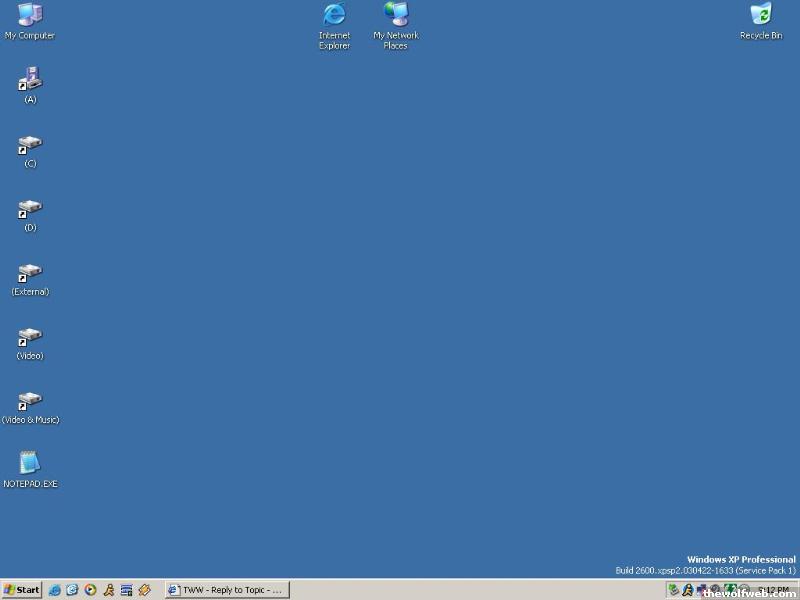This screenshot has height=600, width=800.
Task: Switch to TWW - Reply to Topic window
Action: [227, 590]
